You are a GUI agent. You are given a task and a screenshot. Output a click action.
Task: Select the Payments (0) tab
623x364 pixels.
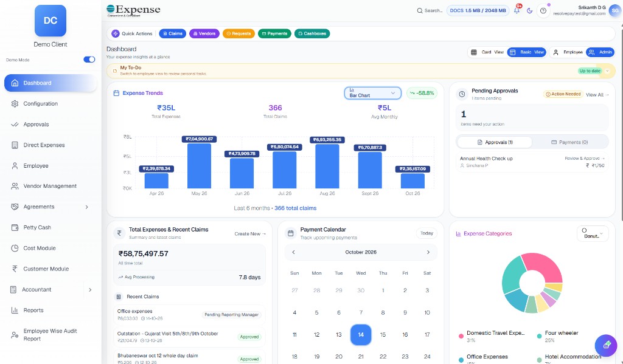click(x=569, y=142)
